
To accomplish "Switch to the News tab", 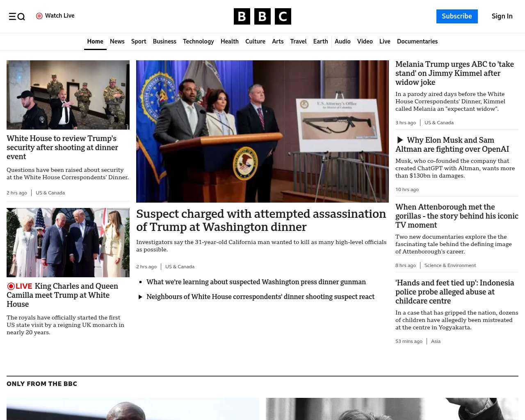I will (117, 41).
